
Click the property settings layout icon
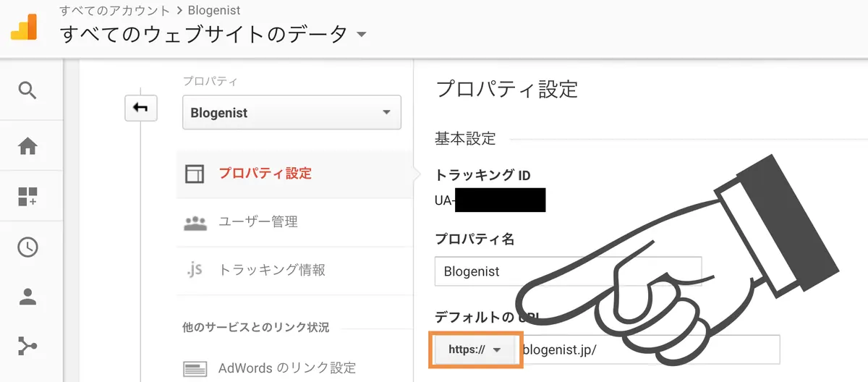click(195, 174)
